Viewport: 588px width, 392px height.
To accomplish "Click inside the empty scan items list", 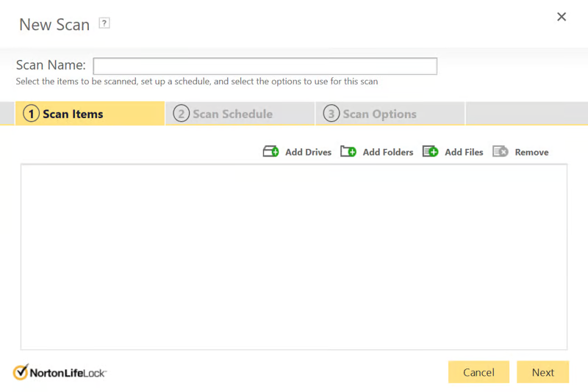I will 294,257.
